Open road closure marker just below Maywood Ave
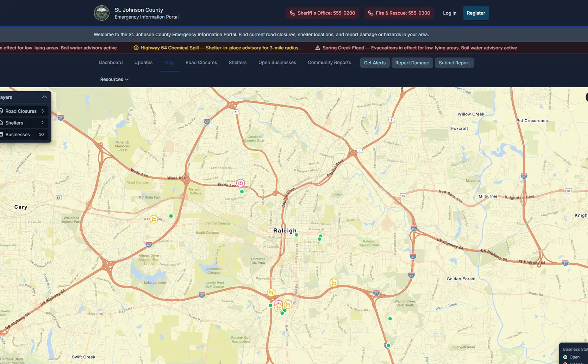 [x=271, y=293]
